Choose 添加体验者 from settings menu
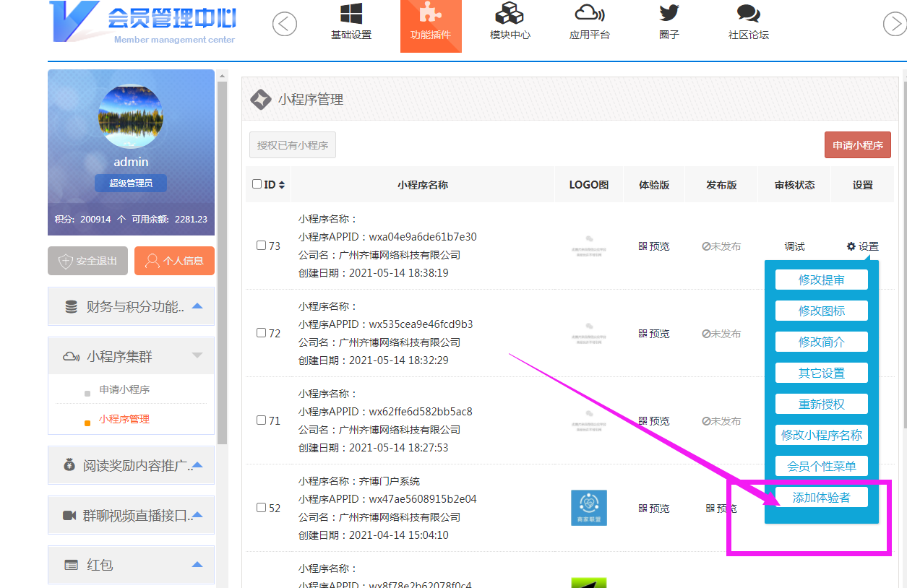 (x=821, y=497)
